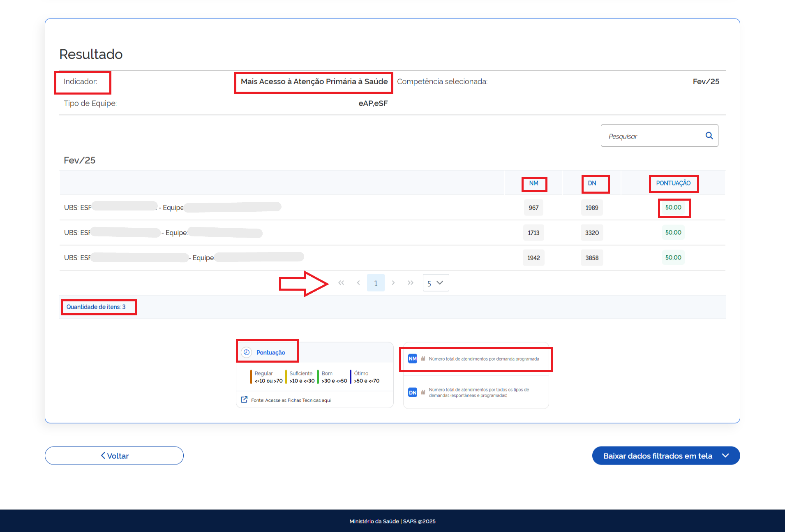Click the DN column header
Image resolution: width=785 pixels, height=532 pixels.
592,183
